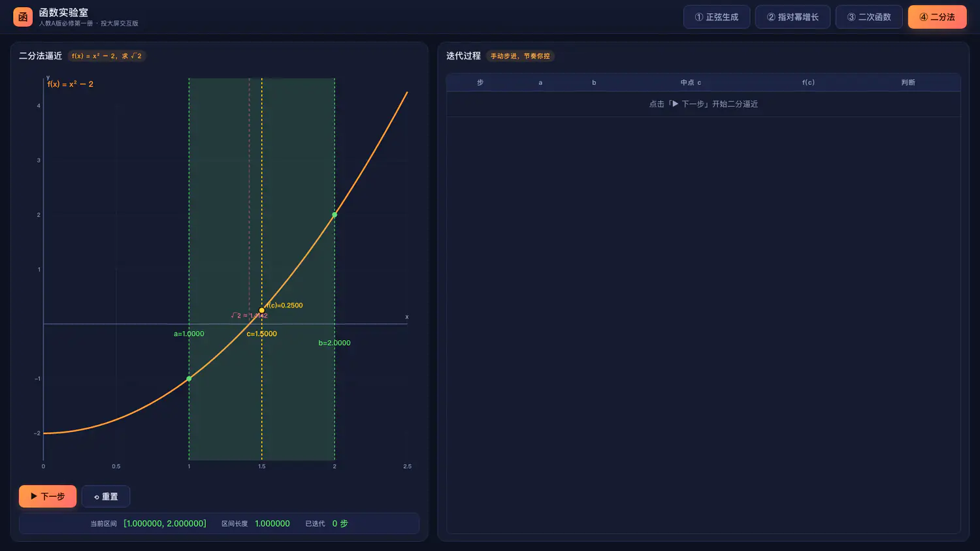This screenshot has height=551, width=980.
Task: Switch to the ① 正弦生成 tab
Action: tap(717, 17)
